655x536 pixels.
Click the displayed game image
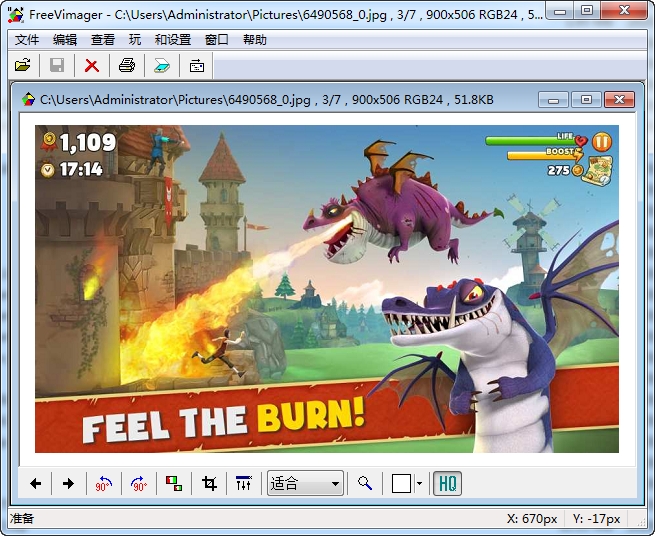coord(327,289)
